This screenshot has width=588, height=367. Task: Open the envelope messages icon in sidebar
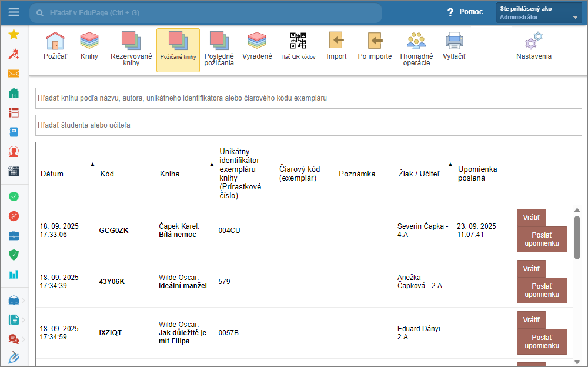(x=14, y=74)
